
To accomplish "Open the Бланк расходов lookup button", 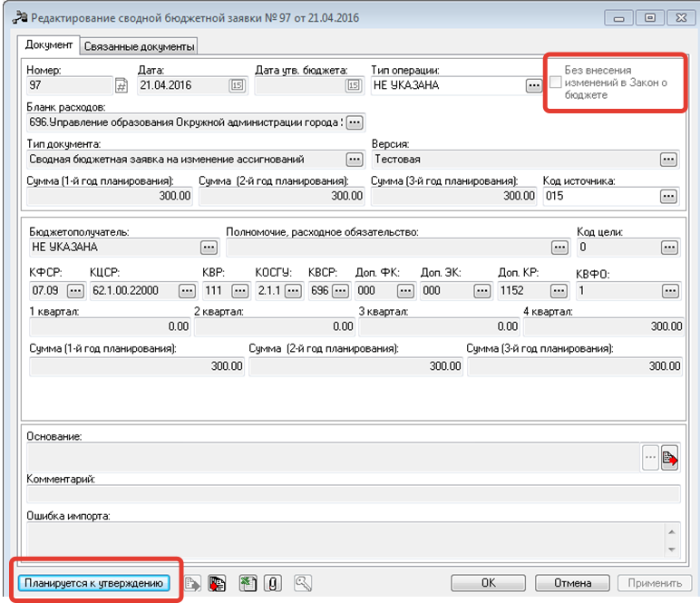I will [x=355, y=122].
